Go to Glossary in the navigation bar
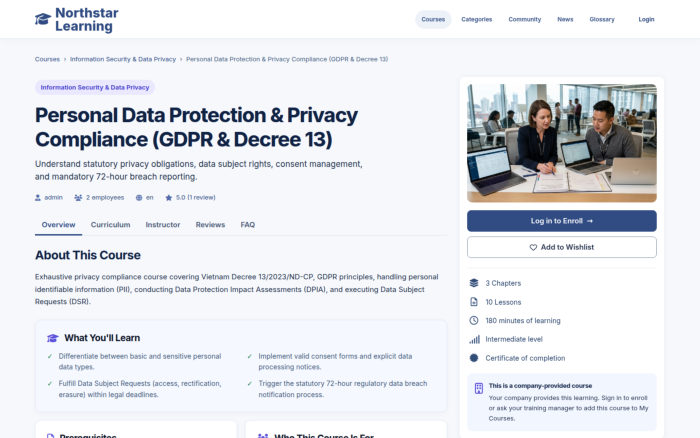This screenshot has width=700, height=438. click(x=602, y=20)
